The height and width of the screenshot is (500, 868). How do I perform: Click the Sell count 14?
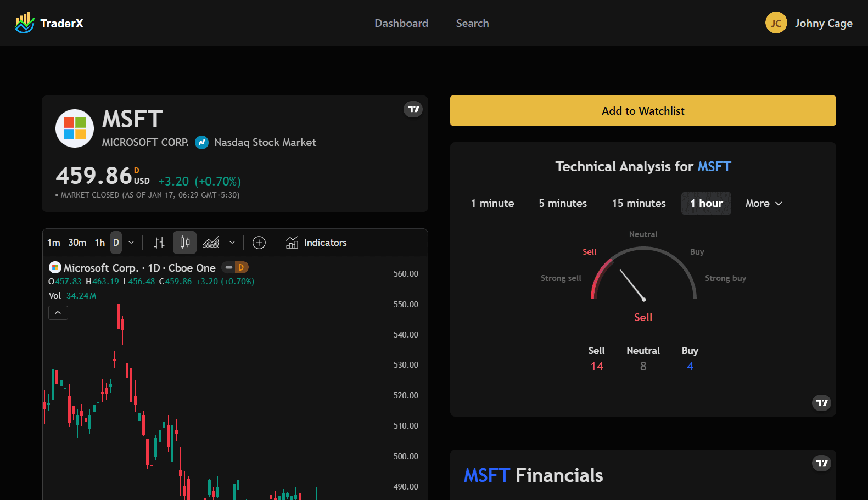coord(597,367)
